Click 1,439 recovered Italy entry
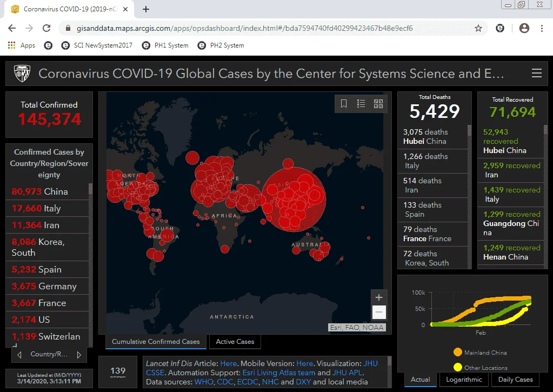Screen dimensions: 553x392 coord(511,195)
